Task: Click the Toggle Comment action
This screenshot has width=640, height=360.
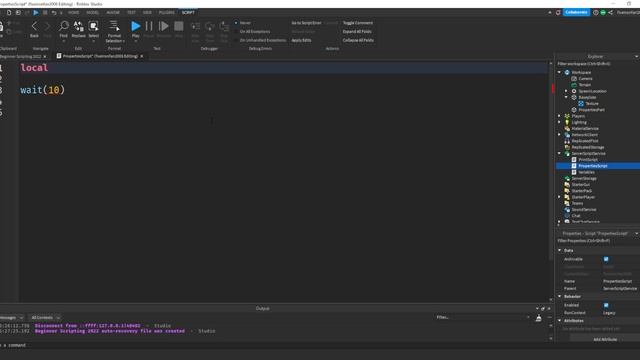Action: click(358, 23)
